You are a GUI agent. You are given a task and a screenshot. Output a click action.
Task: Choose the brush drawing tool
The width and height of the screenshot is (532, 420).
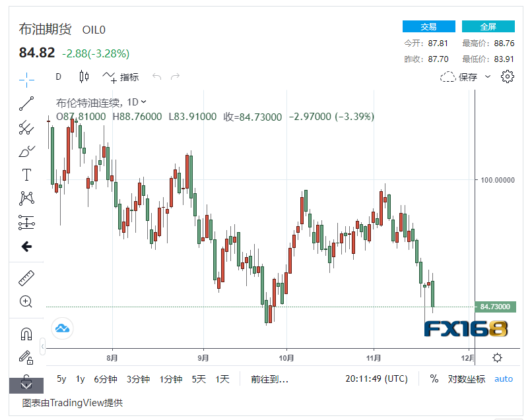pyautogui.click(x=26, y=152)
